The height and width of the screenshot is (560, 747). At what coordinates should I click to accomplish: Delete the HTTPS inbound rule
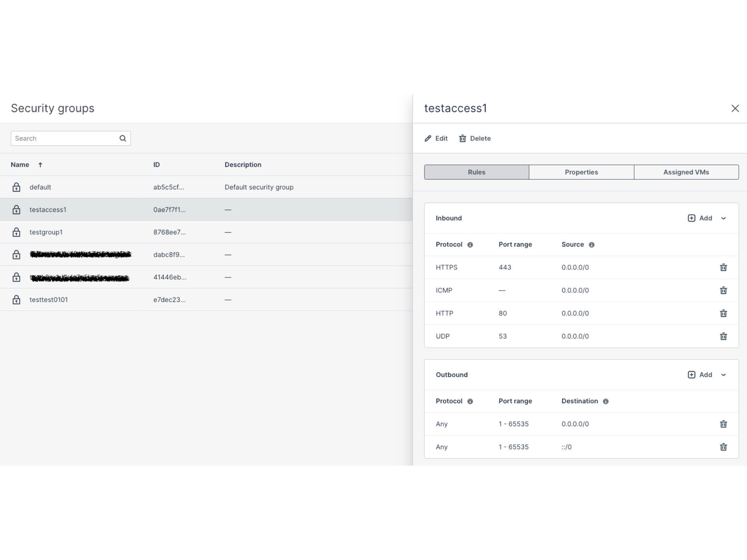pos(723,267)
